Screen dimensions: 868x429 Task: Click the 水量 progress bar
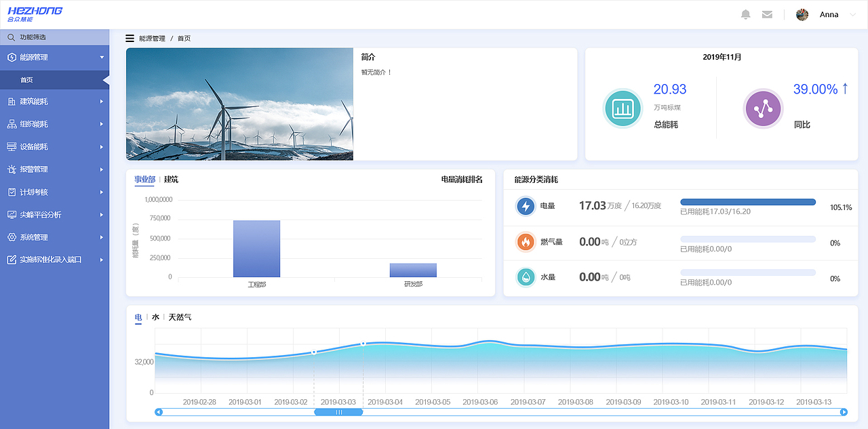click(x=748, y=272)
